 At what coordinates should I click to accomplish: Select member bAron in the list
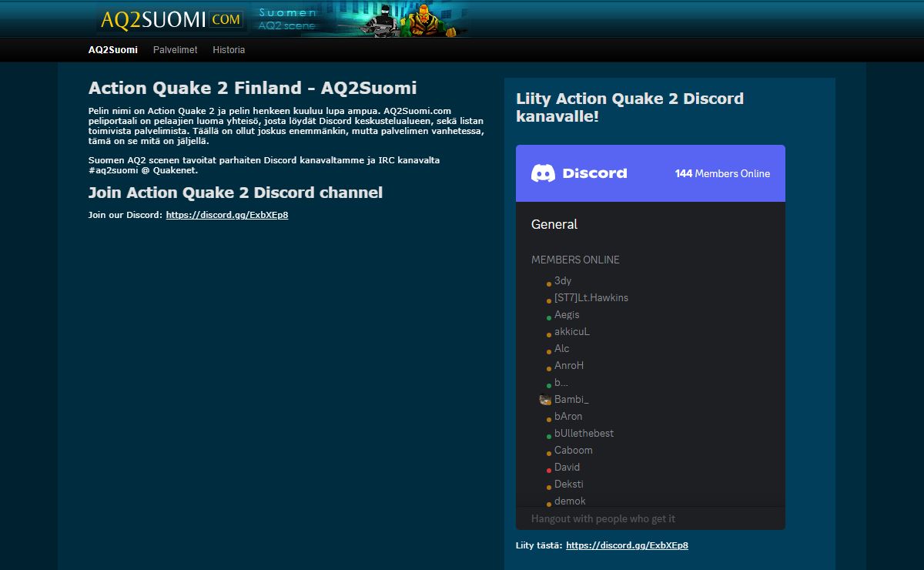[x=568, y=417]
